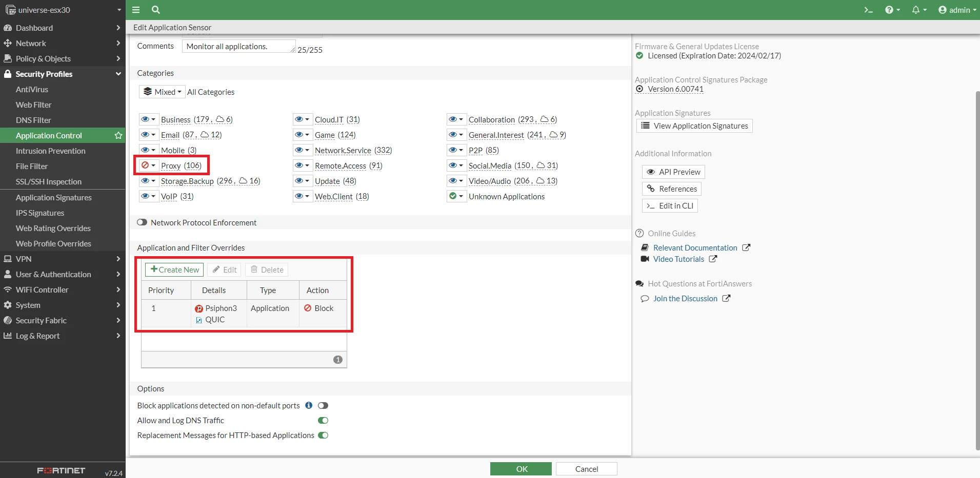This screenshot has height=478, width=980.
Task: Click the info icon beside non-default ports
Action: coord(309,405)
